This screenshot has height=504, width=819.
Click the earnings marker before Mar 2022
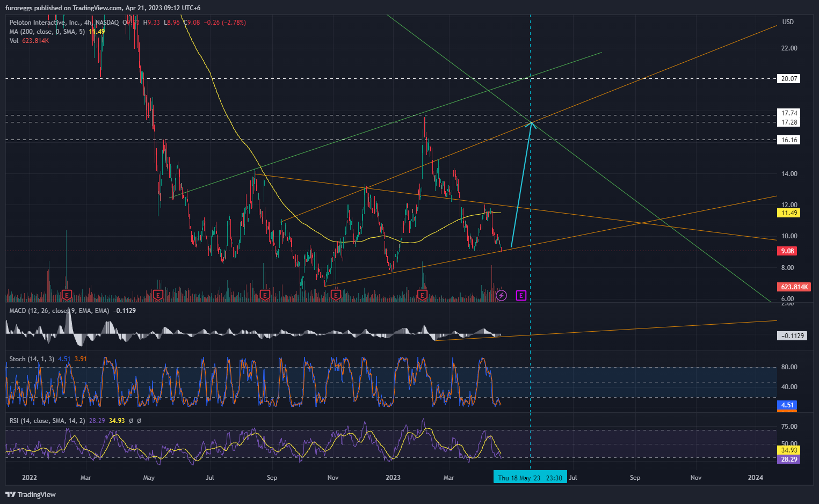[67, 295]
